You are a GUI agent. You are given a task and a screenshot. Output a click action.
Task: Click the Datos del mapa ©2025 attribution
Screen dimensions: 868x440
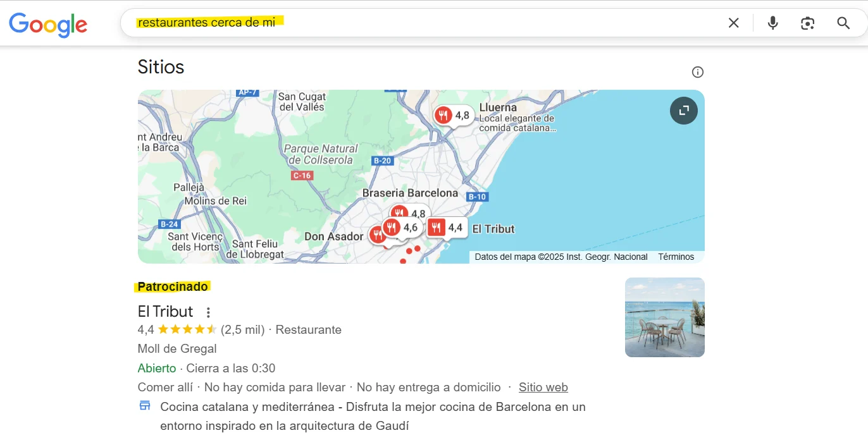tap(561, 257)
